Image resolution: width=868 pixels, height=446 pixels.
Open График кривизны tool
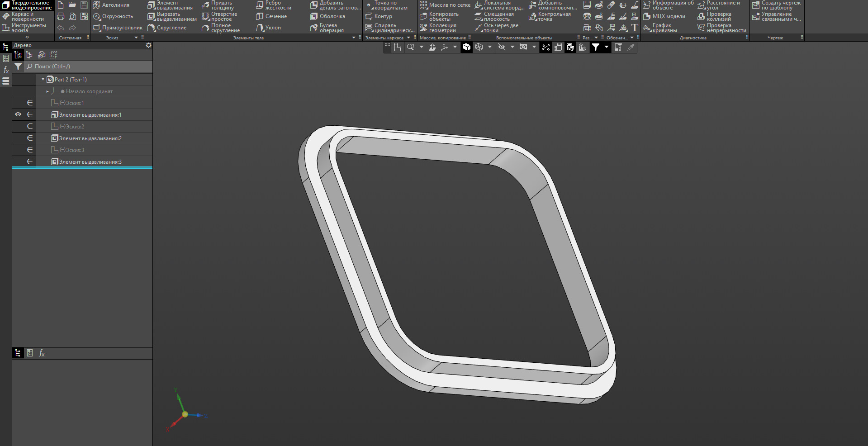[660, 28]
